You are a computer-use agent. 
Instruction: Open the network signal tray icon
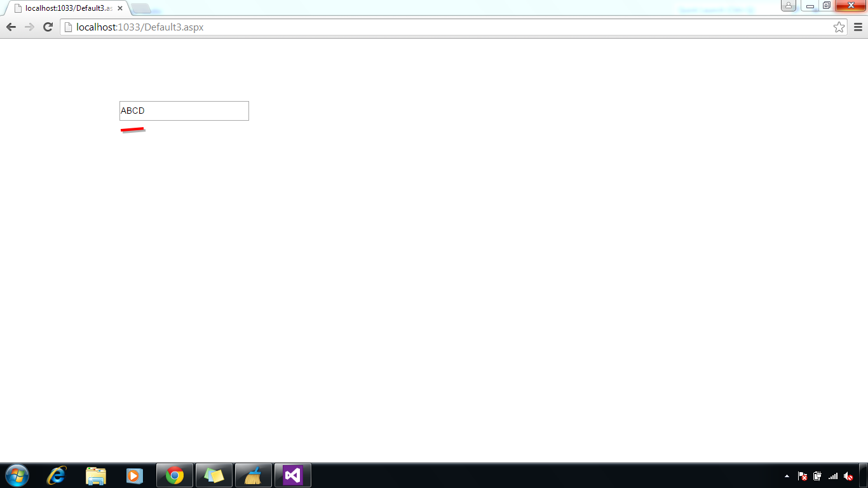pyautogui.click(x=833, y=476)
